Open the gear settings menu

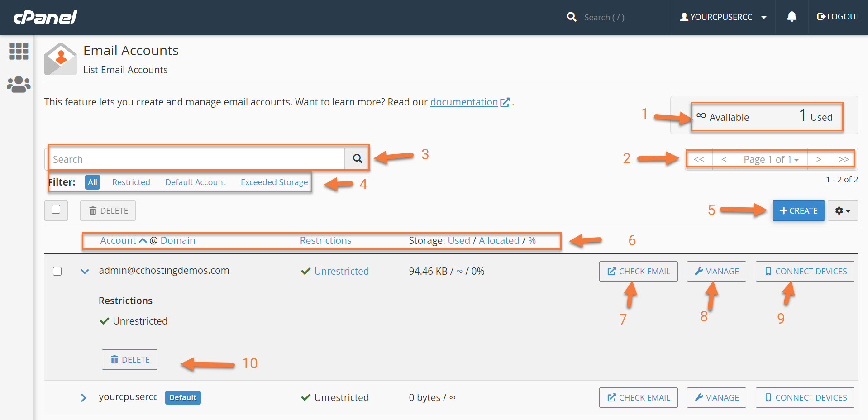pyautogui.click(x=842, y=210)
